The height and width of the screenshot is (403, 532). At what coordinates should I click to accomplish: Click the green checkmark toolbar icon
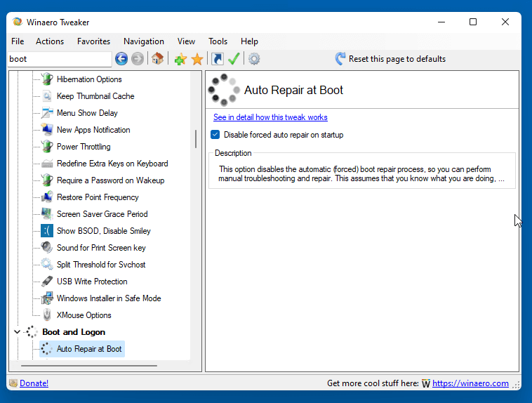[234, 59]
